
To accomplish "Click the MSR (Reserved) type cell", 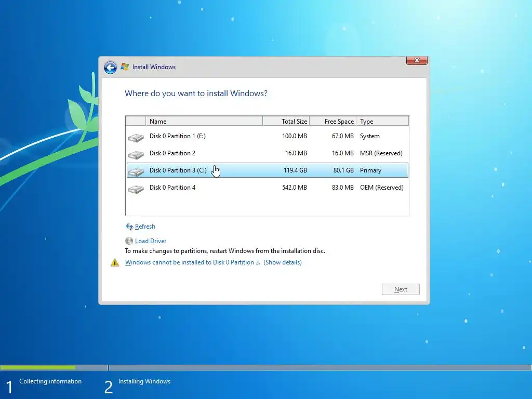I will coord(381,153).
